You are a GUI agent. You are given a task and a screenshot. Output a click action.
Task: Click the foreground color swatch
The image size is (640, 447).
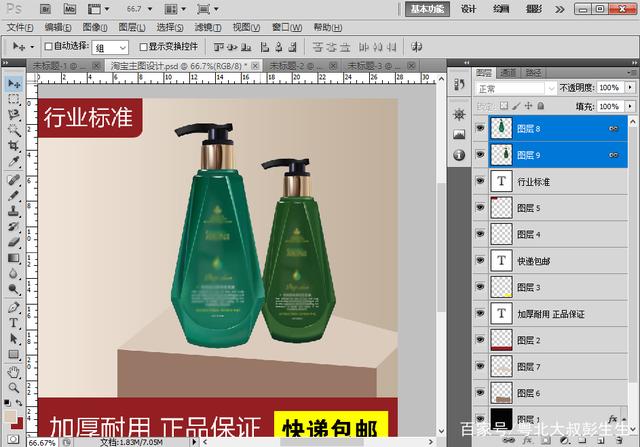point(10,417)
